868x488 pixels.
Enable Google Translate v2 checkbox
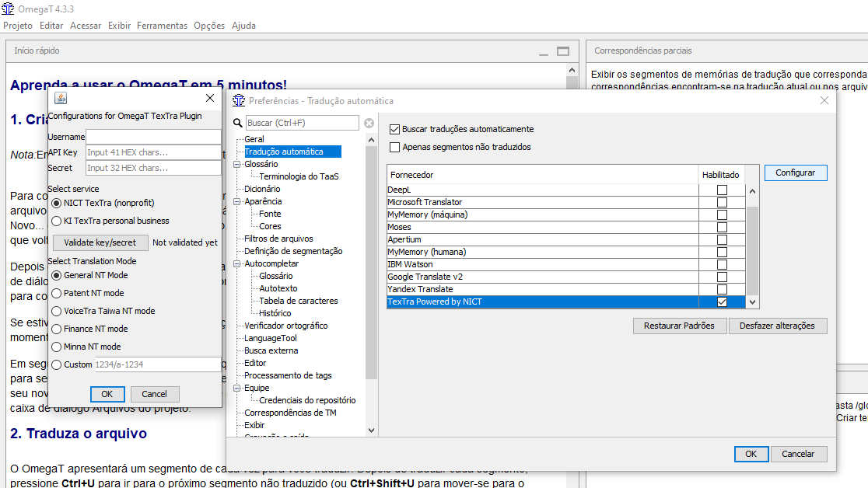point(722,277)
